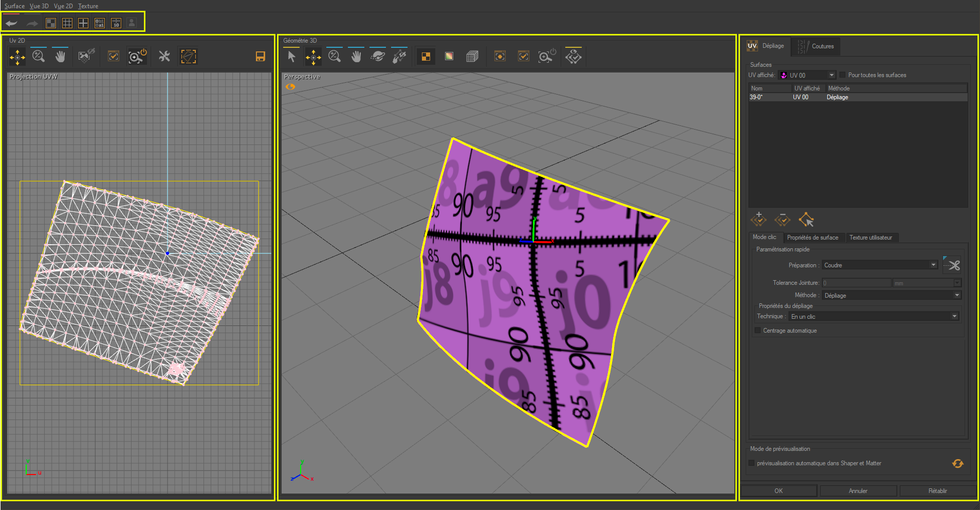Select the orbit rotation tool in Géométrie 3D

378,56
